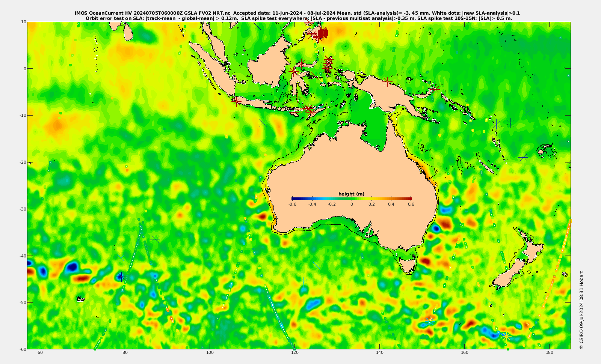Screen dimensions: 601x364
Task: Click the South Island of New Zealand
Action: 509,274
